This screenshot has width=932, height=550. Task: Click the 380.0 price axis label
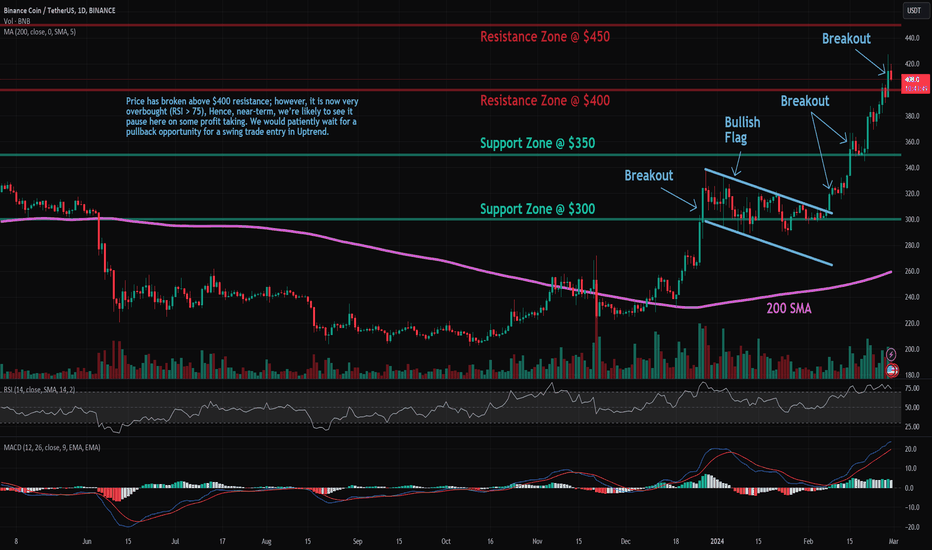pos(912,116)
